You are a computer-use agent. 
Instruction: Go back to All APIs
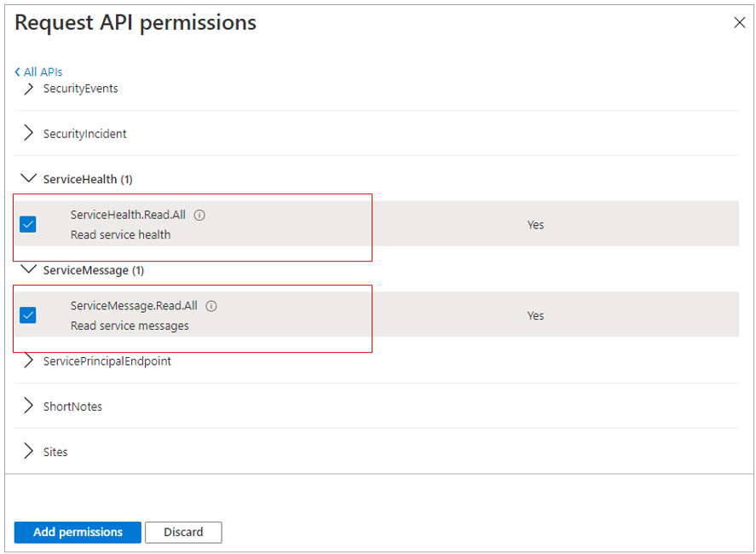coord(38,72)
